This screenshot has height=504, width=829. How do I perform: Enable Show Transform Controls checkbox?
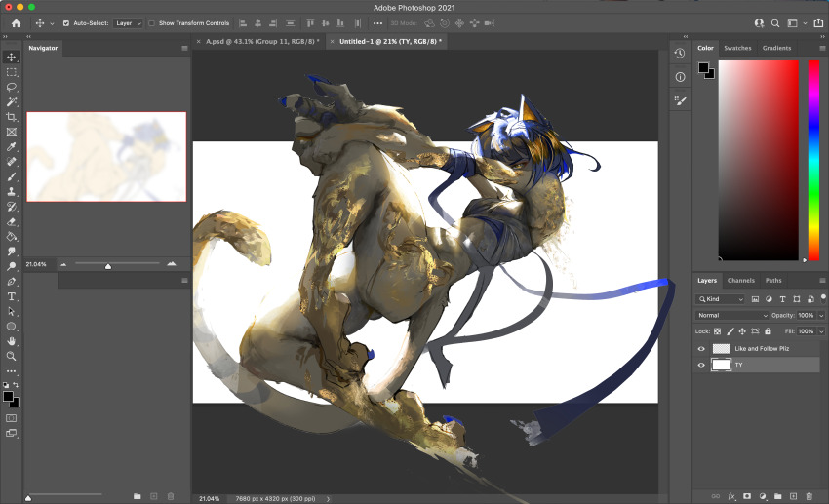pos(152,22)
